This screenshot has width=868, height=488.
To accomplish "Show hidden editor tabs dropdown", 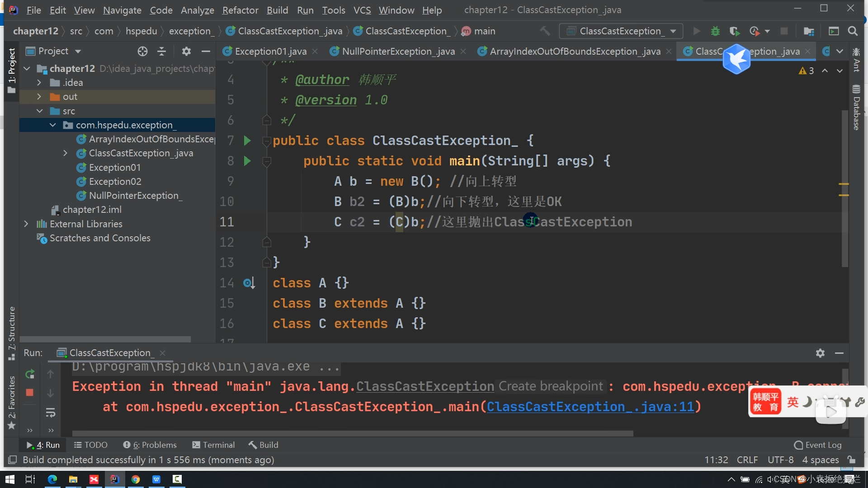I will coord(840,52).
